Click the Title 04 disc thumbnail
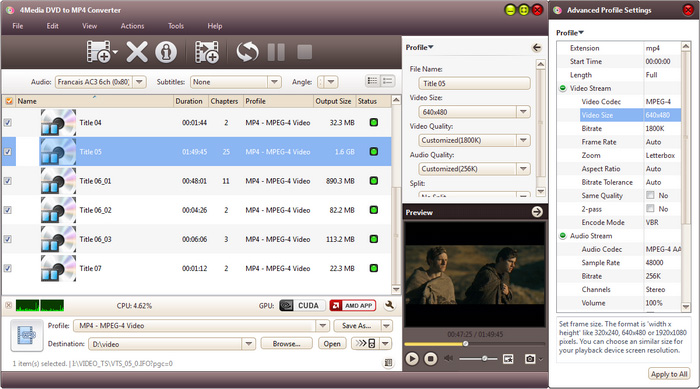Screen dimensions: 700x389 (x=58, y=122)
